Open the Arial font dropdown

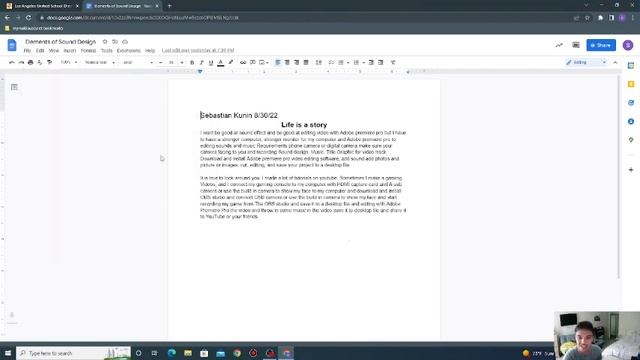[x=138, y=62]
